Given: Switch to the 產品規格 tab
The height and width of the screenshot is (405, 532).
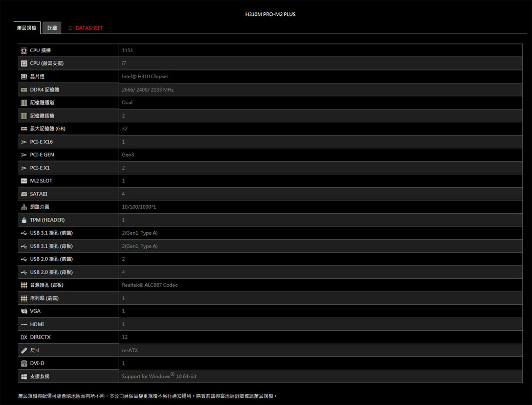Looking at the screenshot, I should coord(27,28).
